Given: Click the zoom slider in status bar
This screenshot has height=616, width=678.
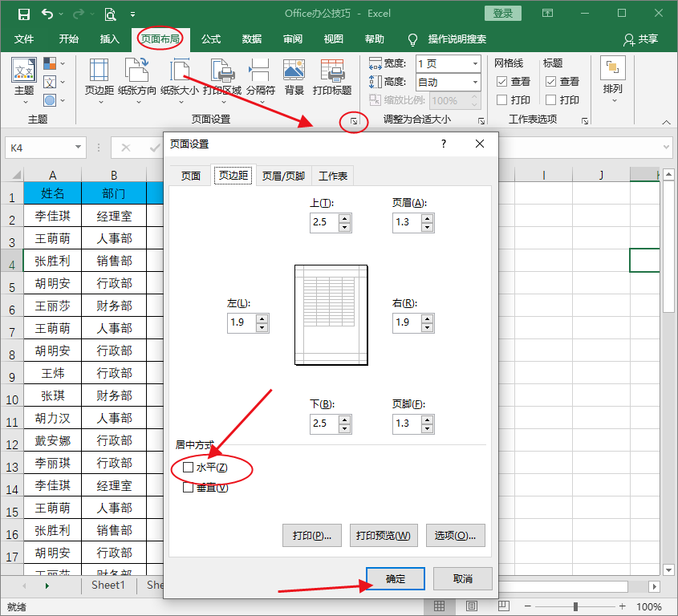Looking at the screenshot, I should click(574, 607).
